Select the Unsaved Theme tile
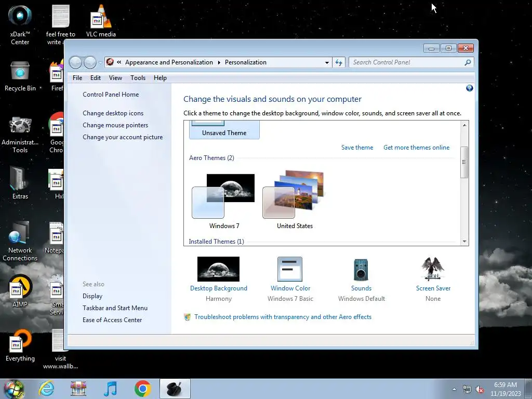This screenshot has height=399, width=532. pyautogui.click(x=224, y=129)
